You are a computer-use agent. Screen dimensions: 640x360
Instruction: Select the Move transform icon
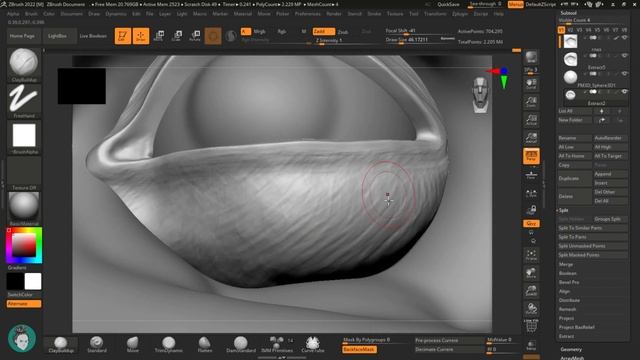coord(159,36)
